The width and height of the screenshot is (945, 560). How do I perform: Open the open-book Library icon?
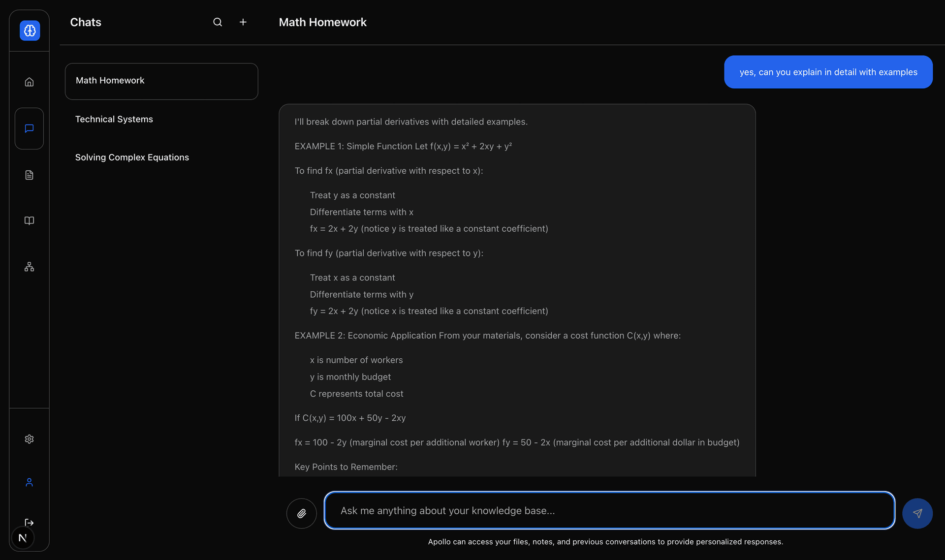coord(30,221)
